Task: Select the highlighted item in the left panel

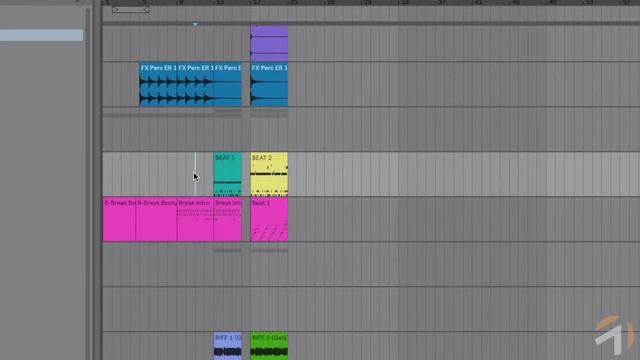Action: click(41, 35)
